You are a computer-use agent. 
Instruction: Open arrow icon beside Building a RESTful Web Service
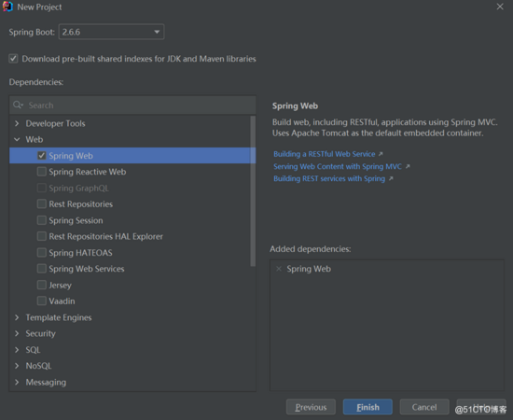381,154
